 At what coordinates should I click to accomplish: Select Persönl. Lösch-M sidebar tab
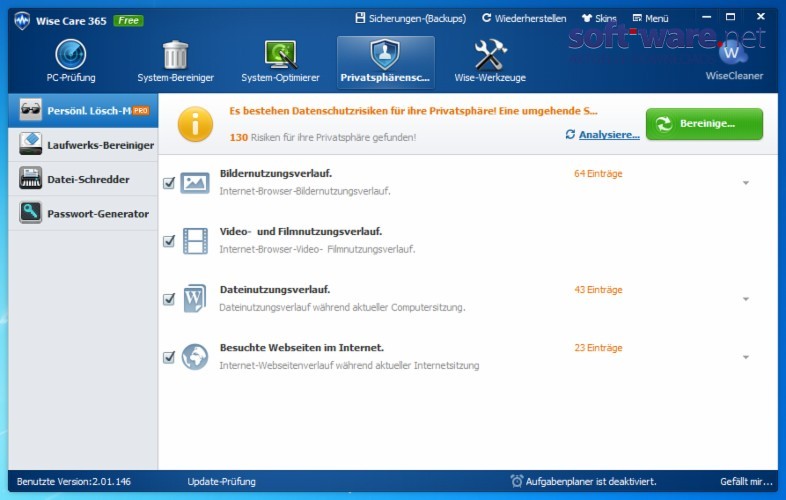(x=83, y=110)
